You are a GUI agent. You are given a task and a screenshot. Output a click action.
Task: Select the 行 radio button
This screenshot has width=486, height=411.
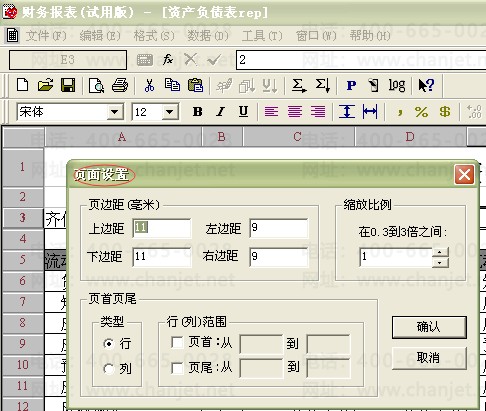tap(109, 343)
